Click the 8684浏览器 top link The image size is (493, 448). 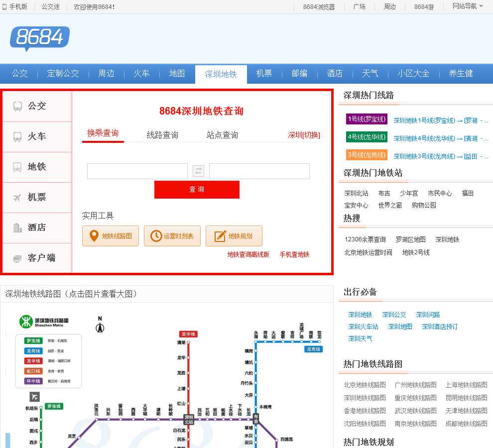[x=319, y=7]
